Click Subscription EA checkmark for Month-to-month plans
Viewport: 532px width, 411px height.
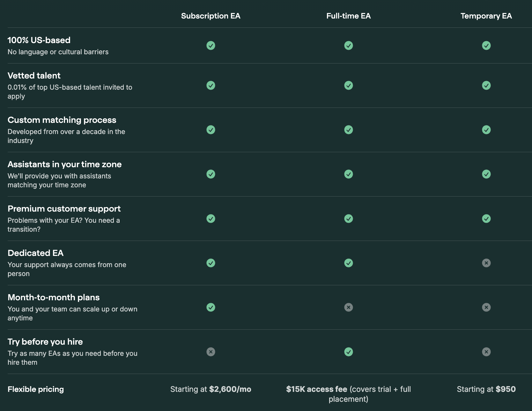211,307
